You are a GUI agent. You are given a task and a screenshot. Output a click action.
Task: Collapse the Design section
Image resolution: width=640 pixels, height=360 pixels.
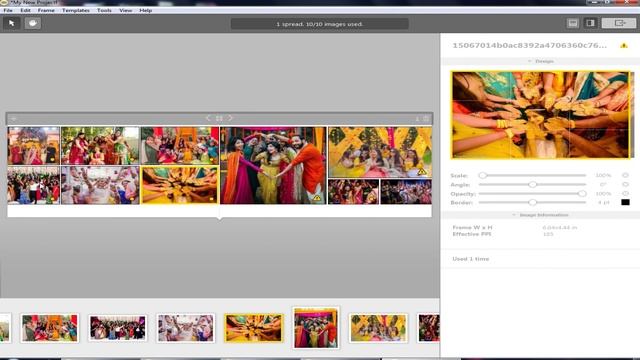coord(540,61)
